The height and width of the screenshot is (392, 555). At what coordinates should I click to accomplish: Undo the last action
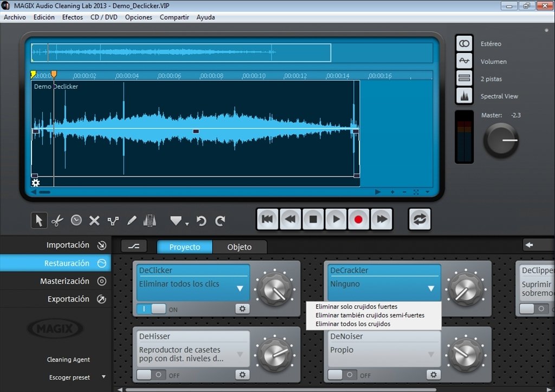pyautogui.click(x=202, y=221)
